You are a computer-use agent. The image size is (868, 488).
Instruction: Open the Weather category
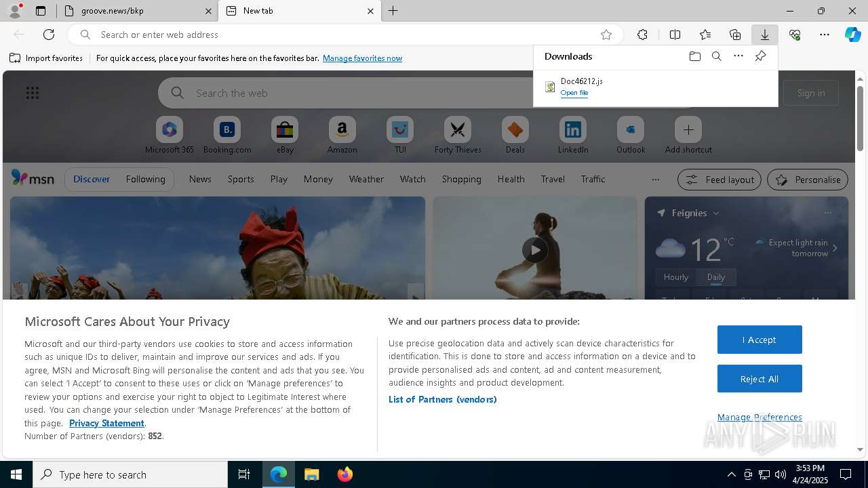(x=366, y=179)
